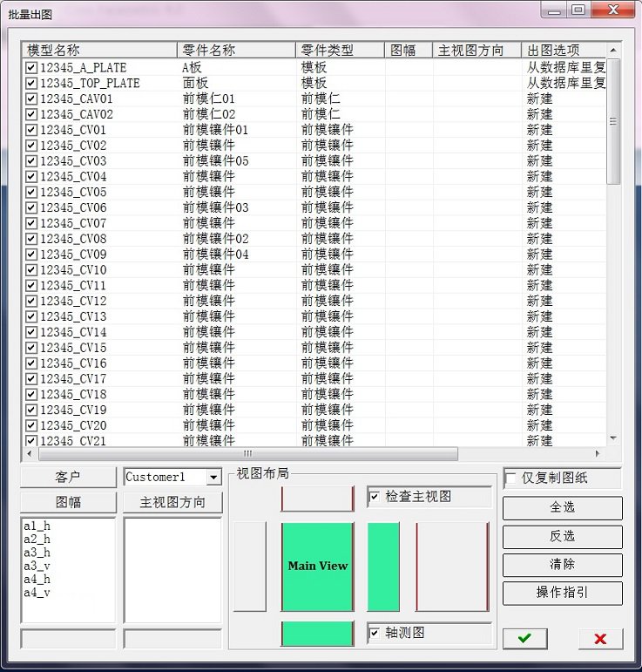Select the green view box right of Main View
The height and width of the screenshot is (672, 642).
pyautogui.click(x=383, y=567)
